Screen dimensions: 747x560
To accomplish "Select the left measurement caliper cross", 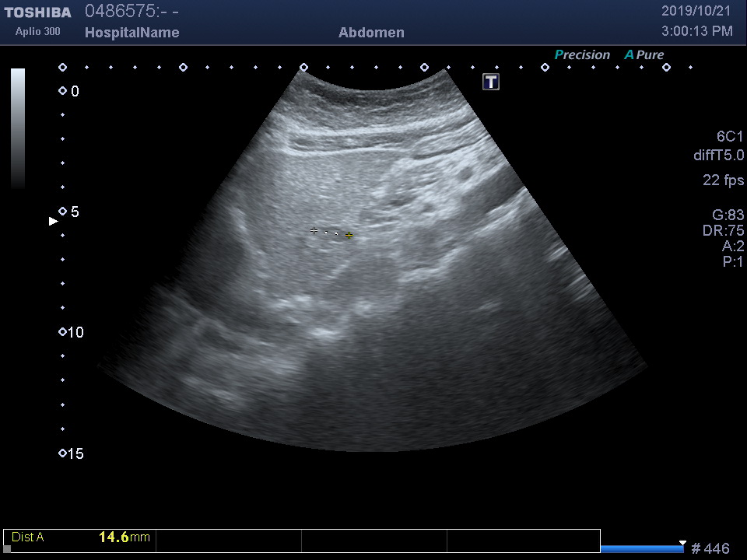I will 314,230.
